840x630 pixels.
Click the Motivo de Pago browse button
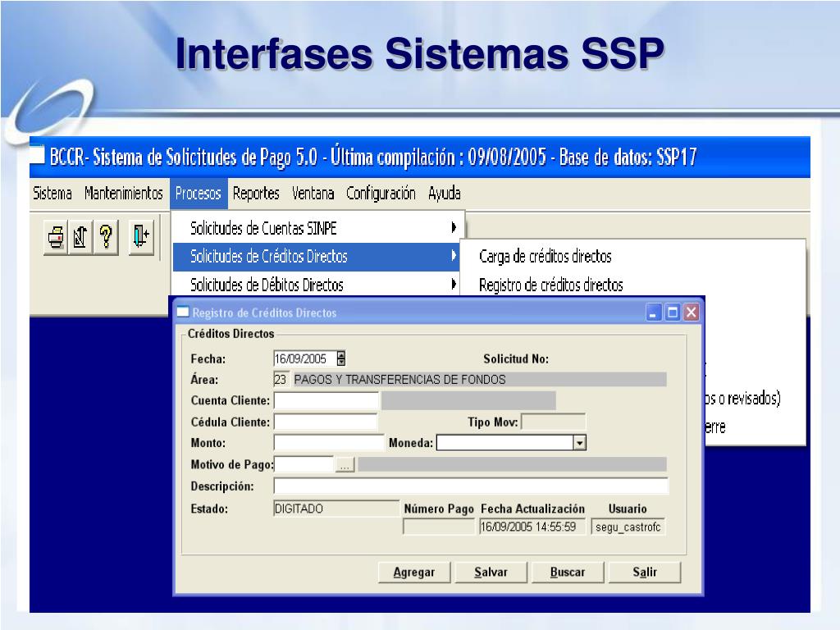coord(345,465)
